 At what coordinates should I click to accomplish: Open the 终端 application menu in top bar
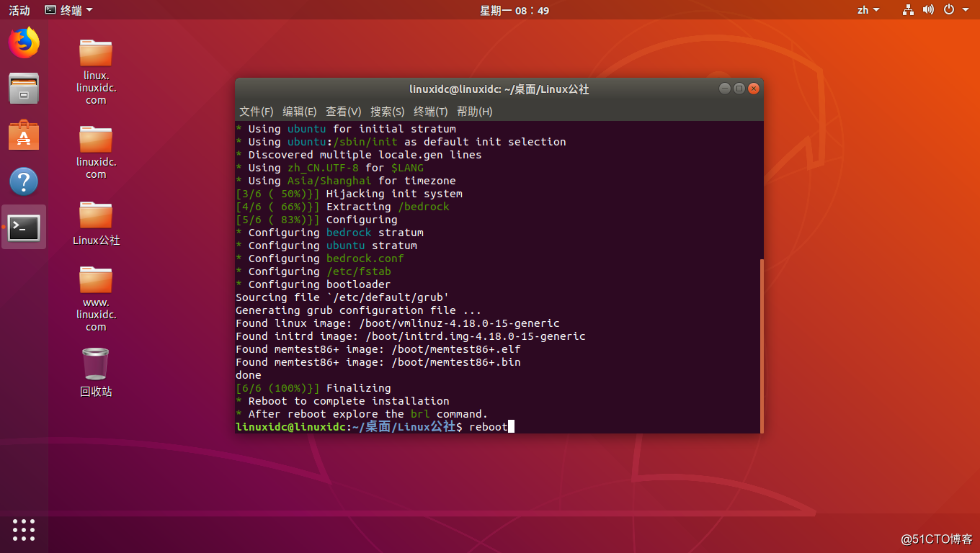[68, 9]
